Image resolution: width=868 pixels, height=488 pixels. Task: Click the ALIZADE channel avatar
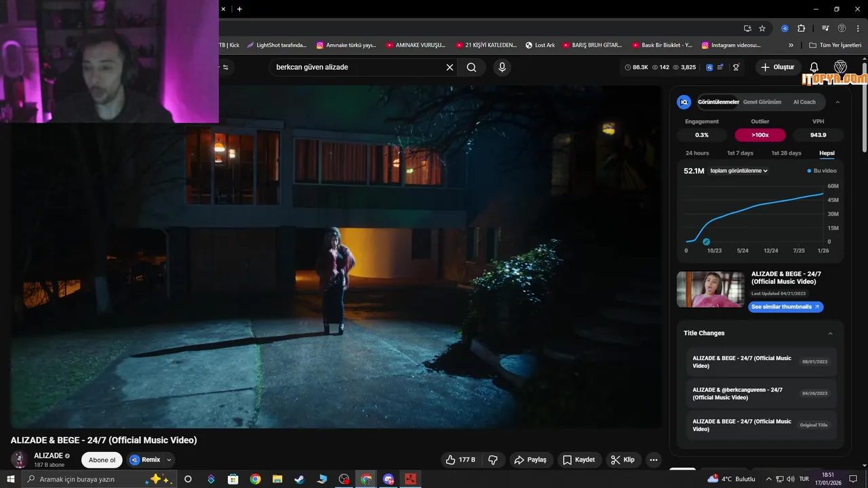20,460
